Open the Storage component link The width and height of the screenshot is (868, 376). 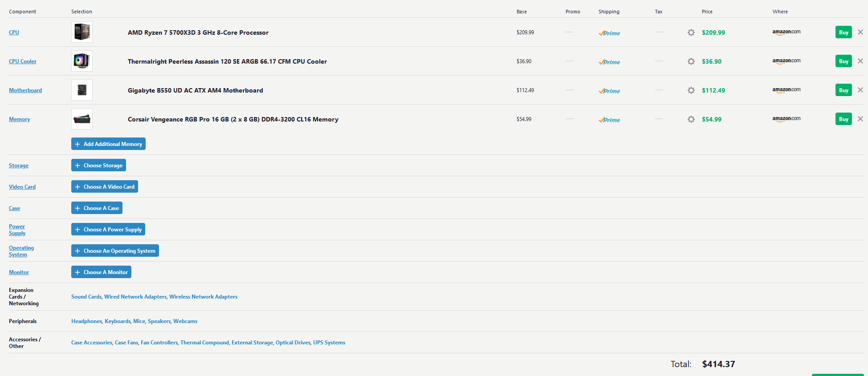tap(19, 166)
